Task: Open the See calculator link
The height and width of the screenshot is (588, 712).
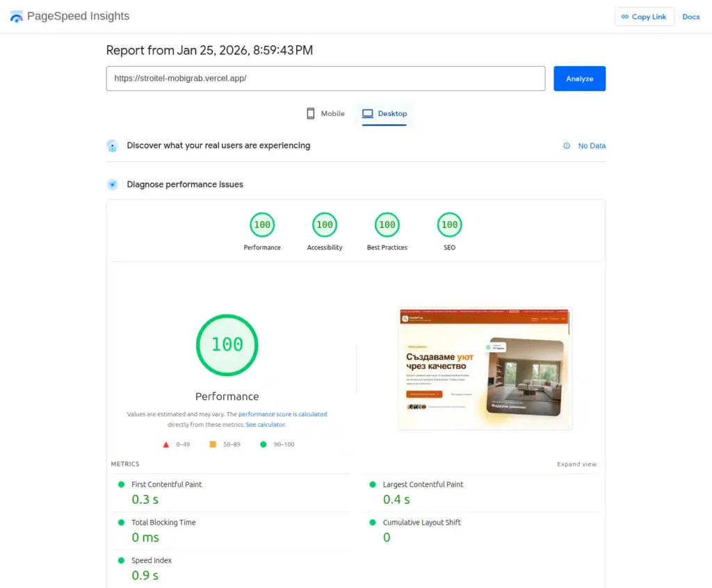Action: [265, 424]
